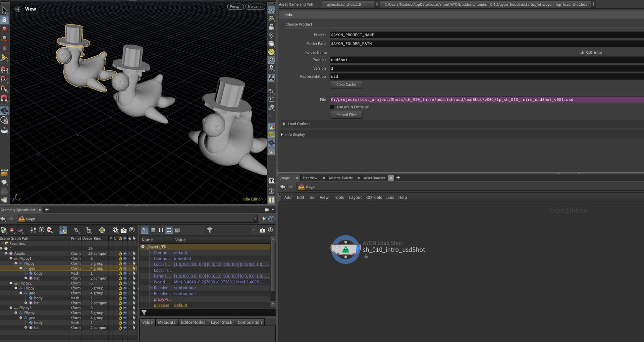Collapse the Flippy1 tree node
Image resolution: width=644 pixels, height=342 pixels.
pyautogui.click(x=11, y=259)
